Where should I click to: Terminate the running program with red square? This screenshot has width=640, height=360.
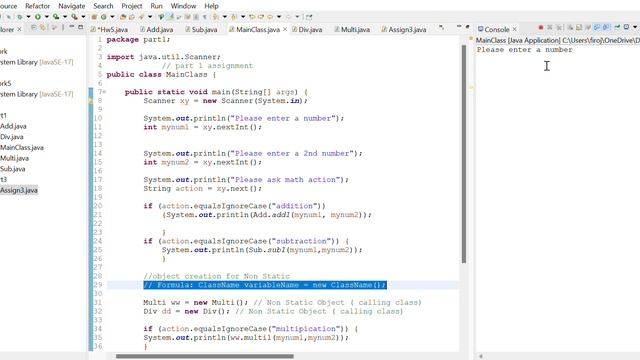[541, 27]
